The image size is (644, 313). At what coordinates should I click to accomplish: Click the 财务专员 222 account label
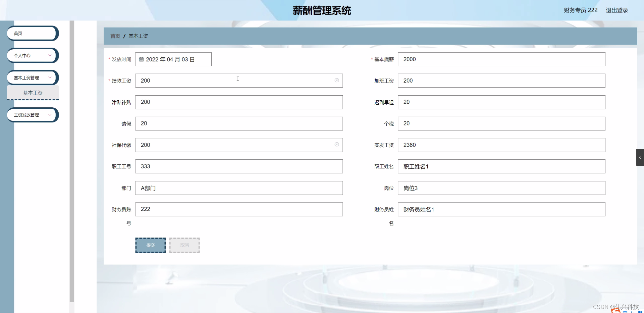click(580, 10)
